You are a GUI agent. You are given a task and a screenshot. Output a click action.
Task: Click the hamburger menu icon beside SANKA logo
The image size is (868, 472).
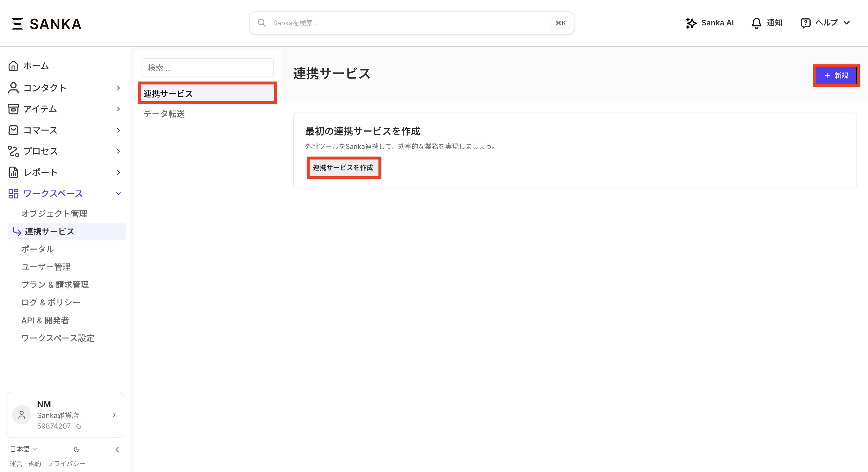[x=17, y=24]
